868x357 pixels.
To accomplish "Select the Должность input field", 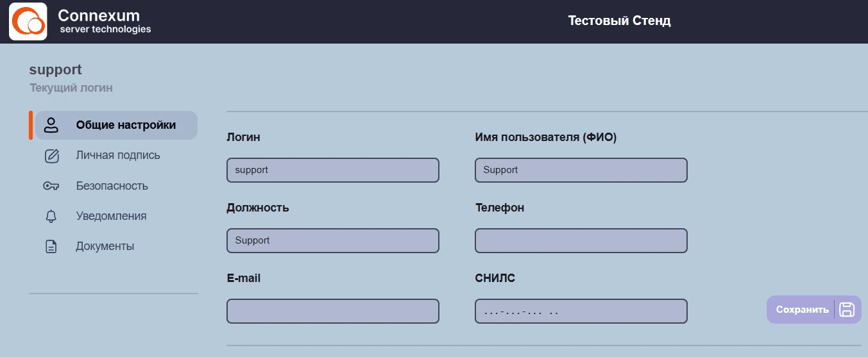I will 333,240.
